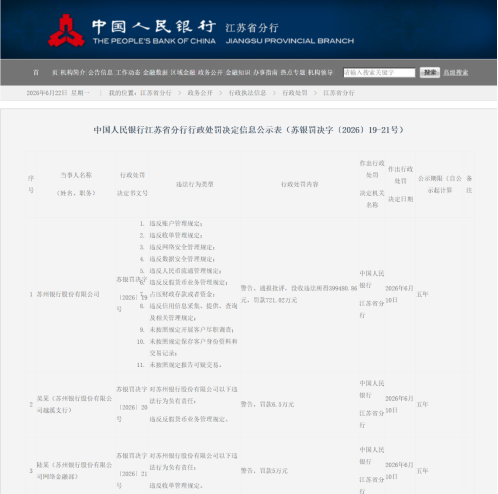Click the party cell 陆某 网络金融部
The image size is (498, 494).
click(74, 471)
